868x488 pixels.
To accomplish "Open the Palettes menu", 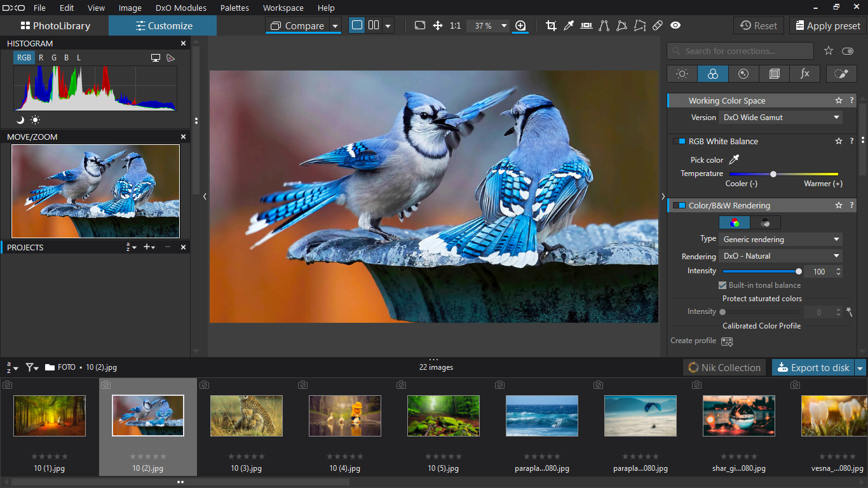I will 234,8.
